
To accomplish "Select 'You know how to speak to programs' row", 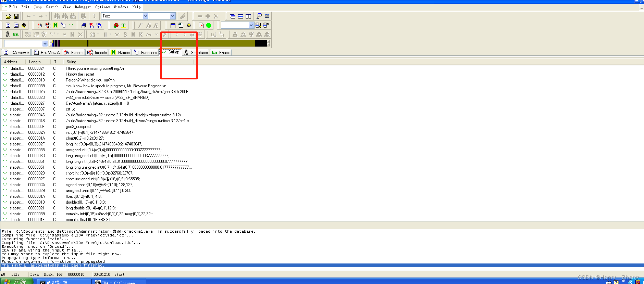I will 116,86.
